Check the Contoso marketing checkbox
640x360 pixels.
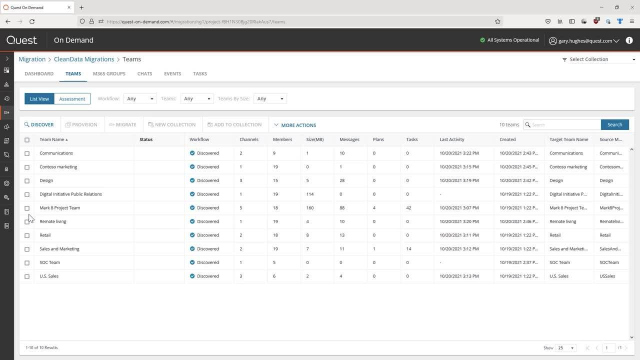coord(27,167)
